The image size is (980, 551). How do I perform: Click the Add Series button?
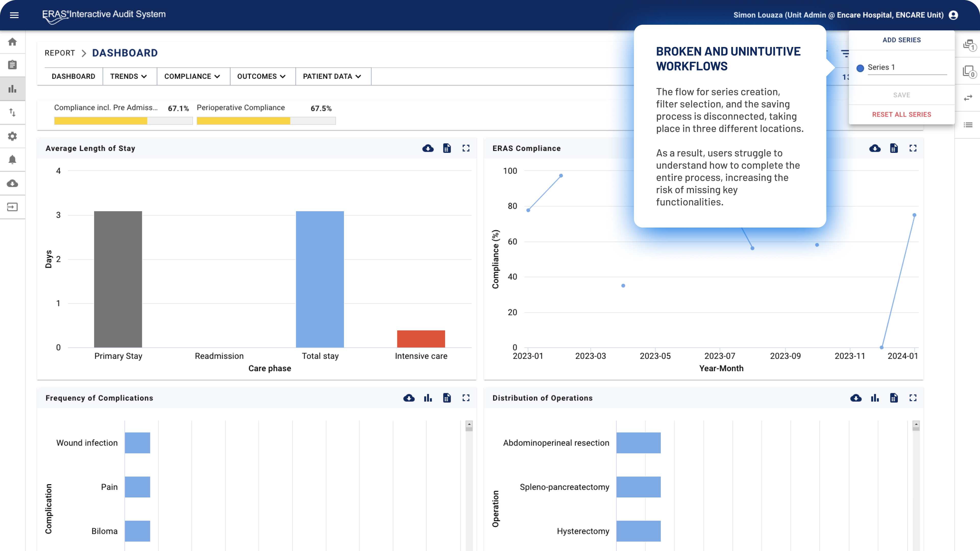tap(902, 40)
